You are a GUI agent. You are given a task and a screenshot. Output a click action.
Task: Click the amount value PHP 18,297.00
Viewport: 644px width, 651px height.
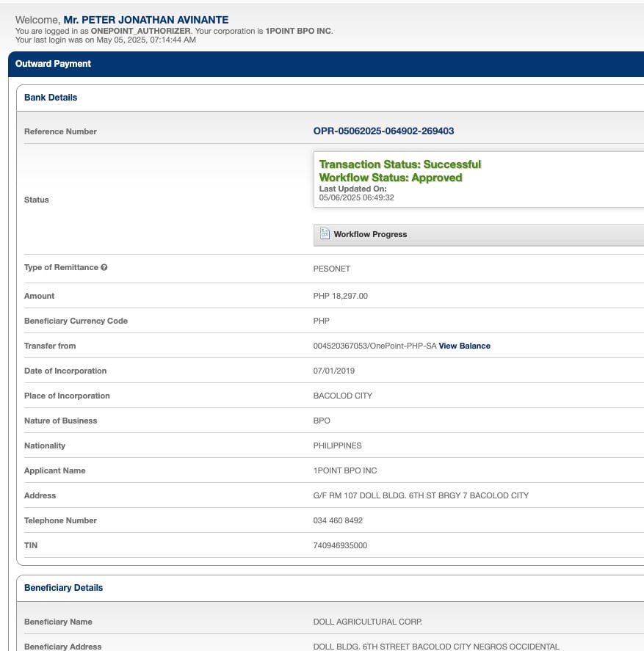340,296
